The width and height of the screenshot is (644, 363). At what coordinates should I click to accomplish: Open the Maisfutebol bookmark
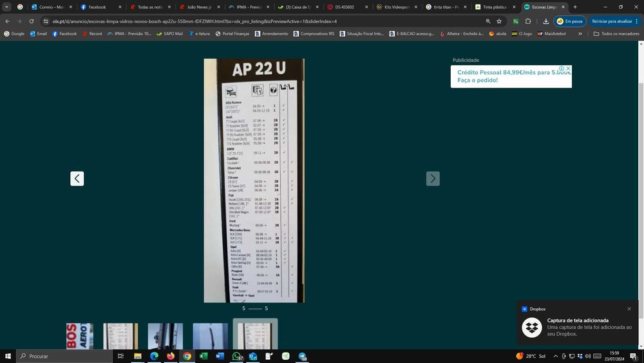[x=551, y=34]
